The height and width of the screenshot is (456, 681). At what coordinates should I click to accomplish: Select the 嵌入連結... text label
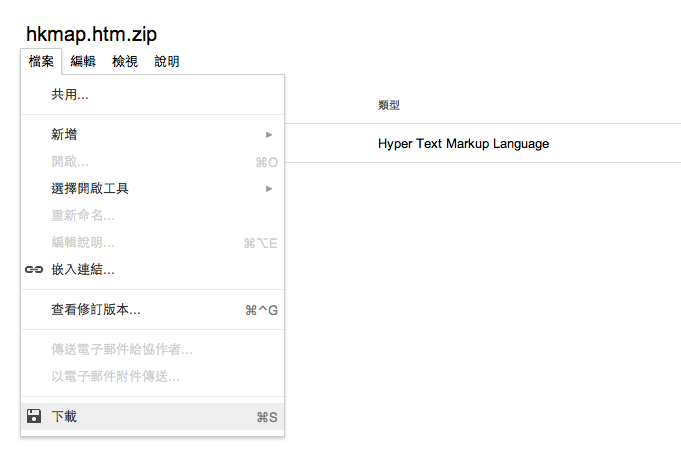83,270
